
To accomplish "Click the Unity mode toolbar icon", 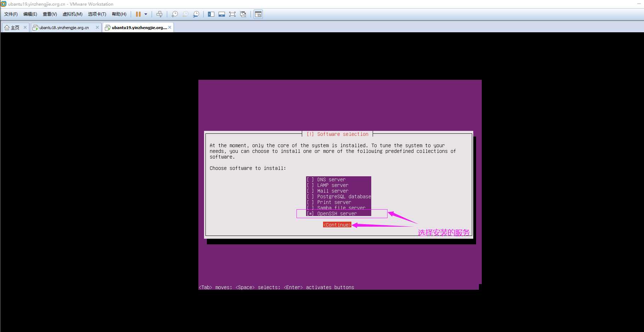I will point(243,14).
